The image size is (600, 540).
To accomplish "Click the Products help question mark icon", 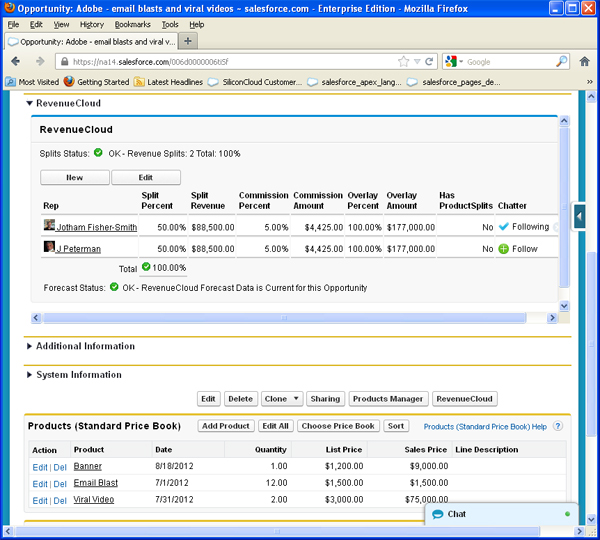I will (x=558, y=426).
